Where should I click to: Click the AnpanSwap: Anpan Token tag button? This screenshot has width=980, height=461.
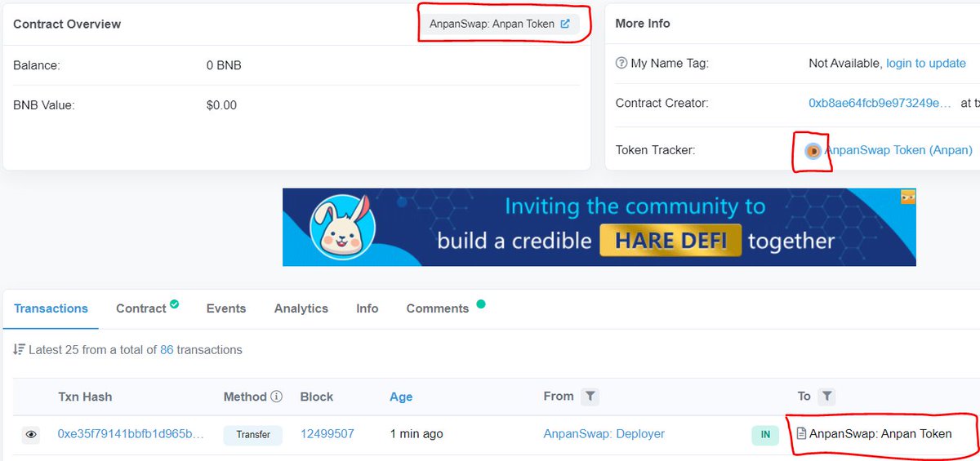(500, 24)
